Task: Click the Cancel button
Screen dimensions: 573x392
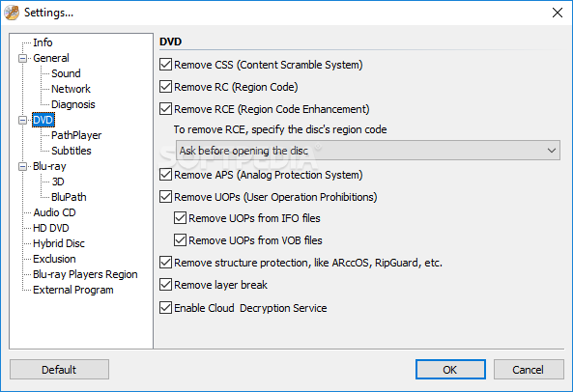Action: (x=529, y=370)
